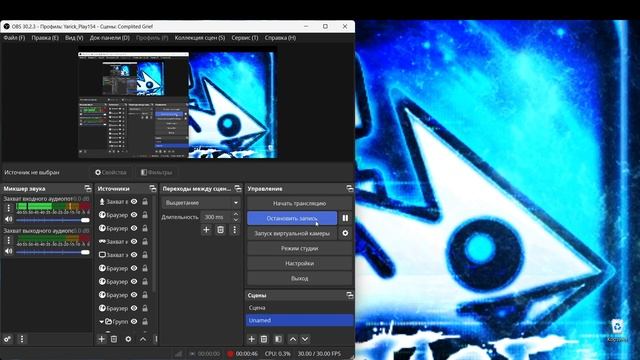This screenshot has height=360, width=640.
Task: Unlock the microphone Захват source lock
Action: click(145, 202)
